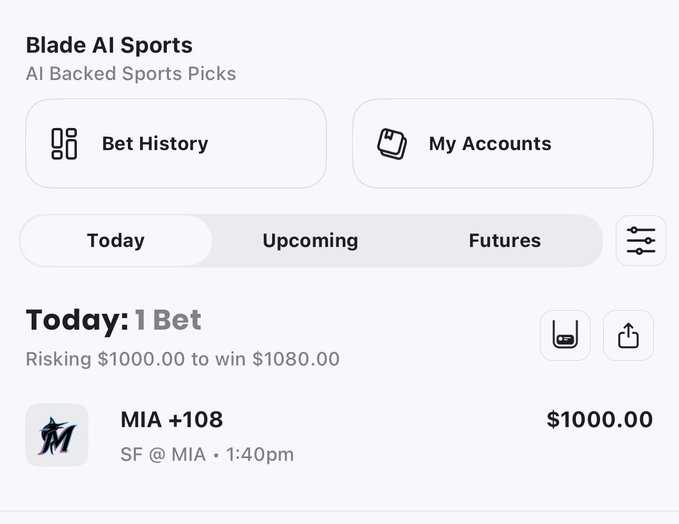Switch to the Futures tab
Viewport: 679px width, 524px height.
504,241
